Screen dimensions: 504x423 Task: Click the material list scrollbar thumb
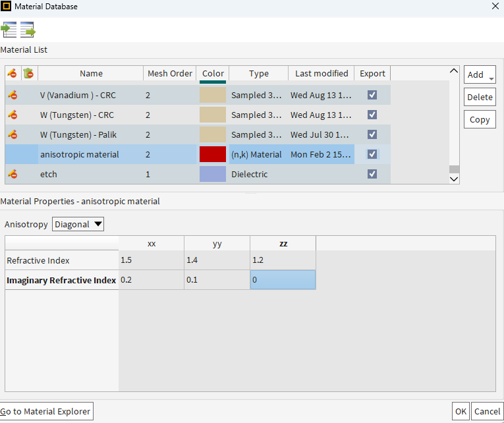coord(454,169)
